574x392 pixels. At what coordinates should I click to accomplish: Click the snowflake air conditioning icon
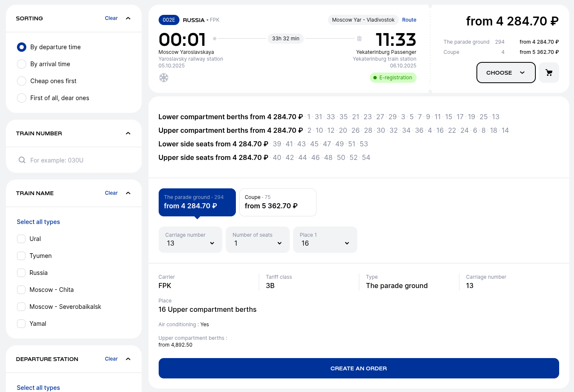163,78
